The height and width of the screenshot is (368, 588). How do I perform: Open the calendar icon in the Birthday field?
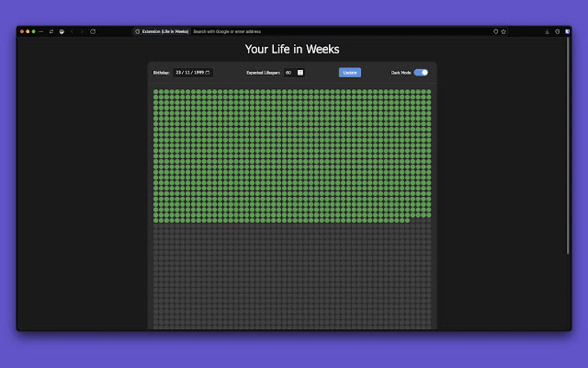click(208, 73)
